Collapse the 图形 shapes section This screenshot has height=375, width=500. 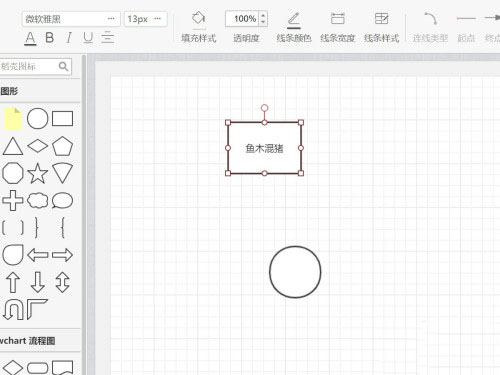[40, 91]
